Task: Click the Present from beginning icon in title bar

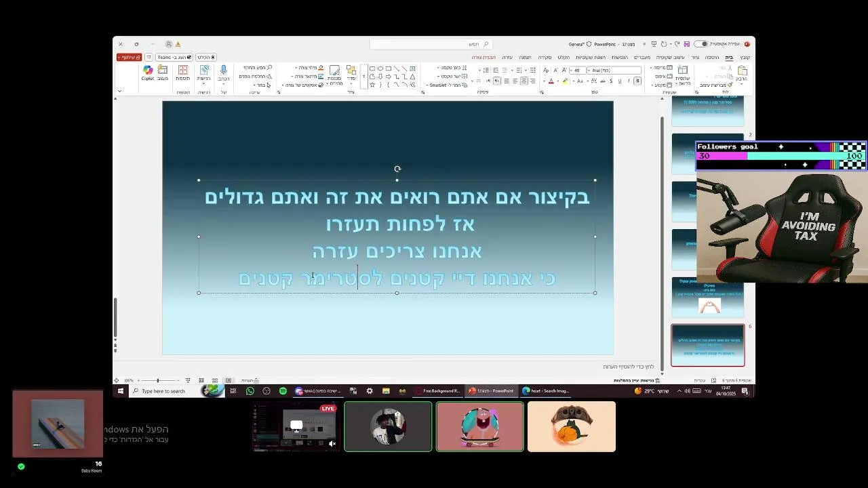Action: [654, 44]
